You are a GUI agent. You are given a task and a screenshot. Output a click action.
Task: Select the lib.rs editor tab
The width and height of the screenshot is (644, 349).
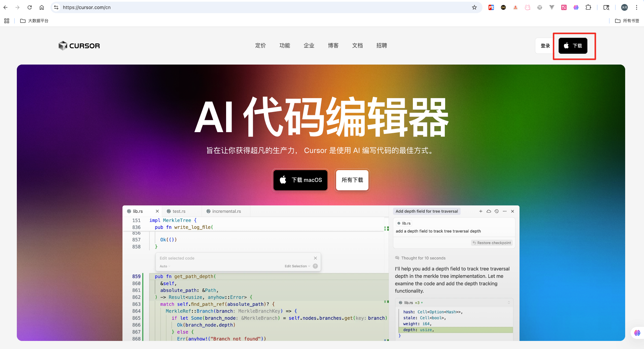138,211
